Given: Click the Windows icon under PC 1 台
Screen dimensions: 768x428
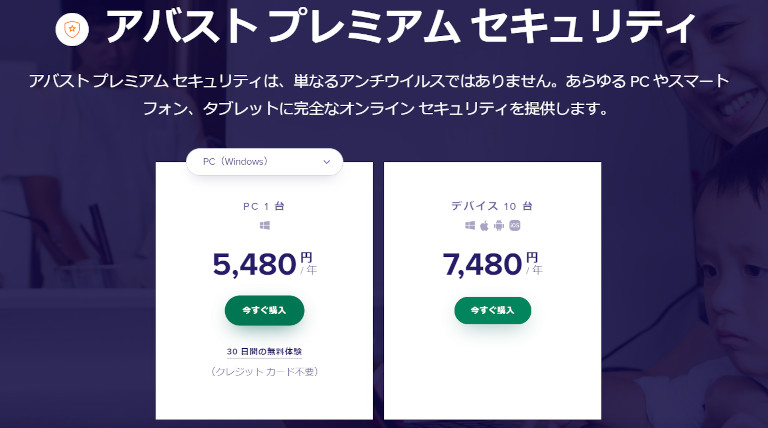Looking at the screenshot, I should 264,225.
